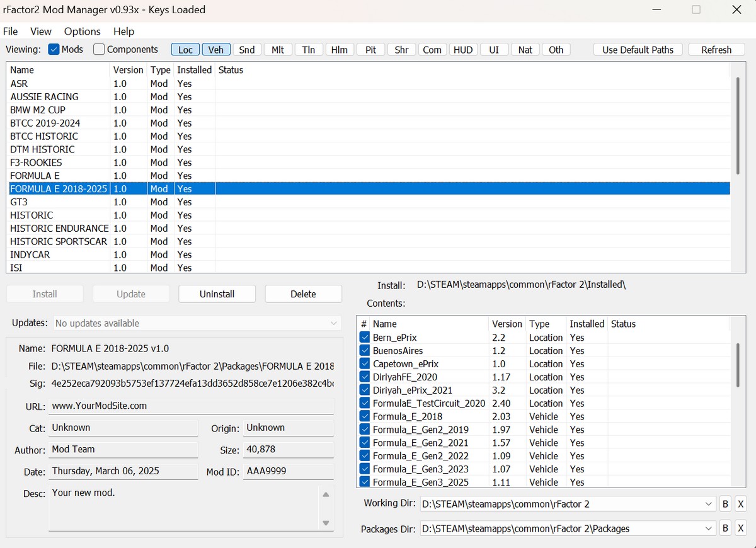Select the GT3 mod row

[369, 202]
